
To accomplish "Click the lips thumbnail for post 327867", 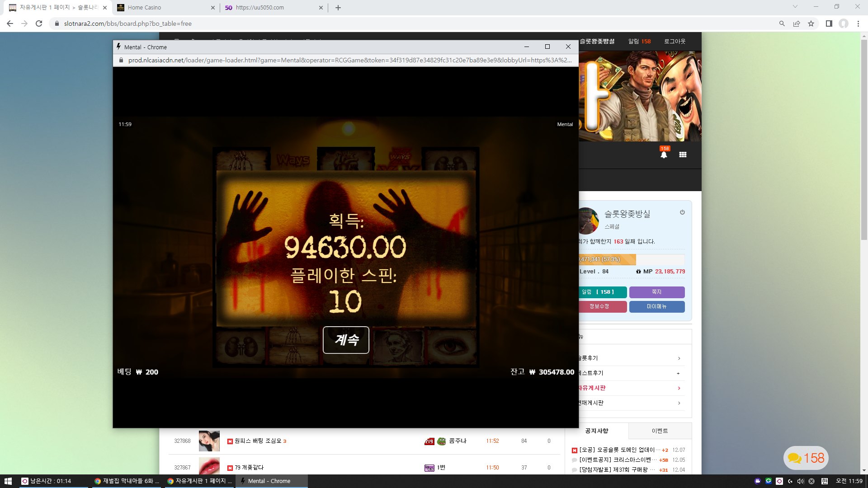I will point(209,466).
